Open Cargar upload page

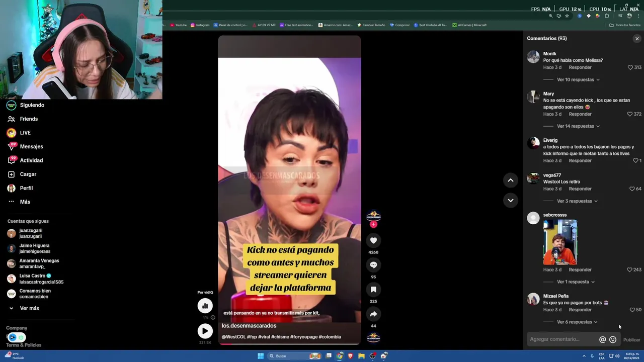(28, 174)
